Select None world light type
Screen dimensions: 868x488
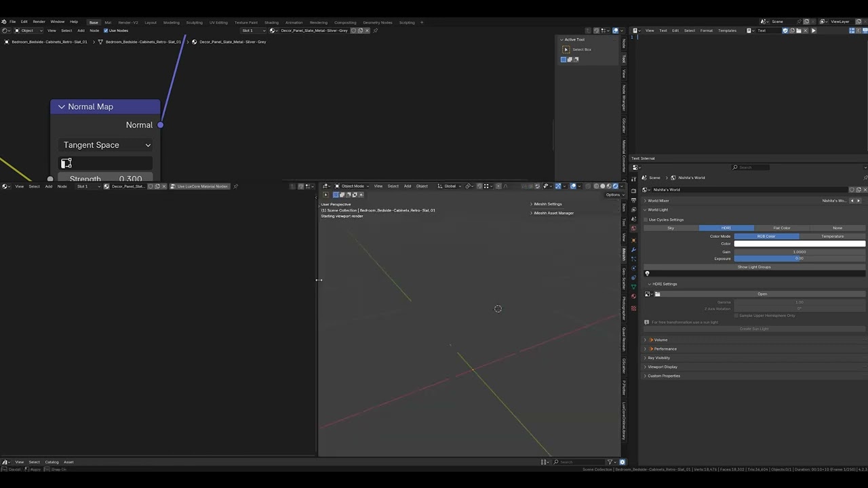tap(837, 228)
